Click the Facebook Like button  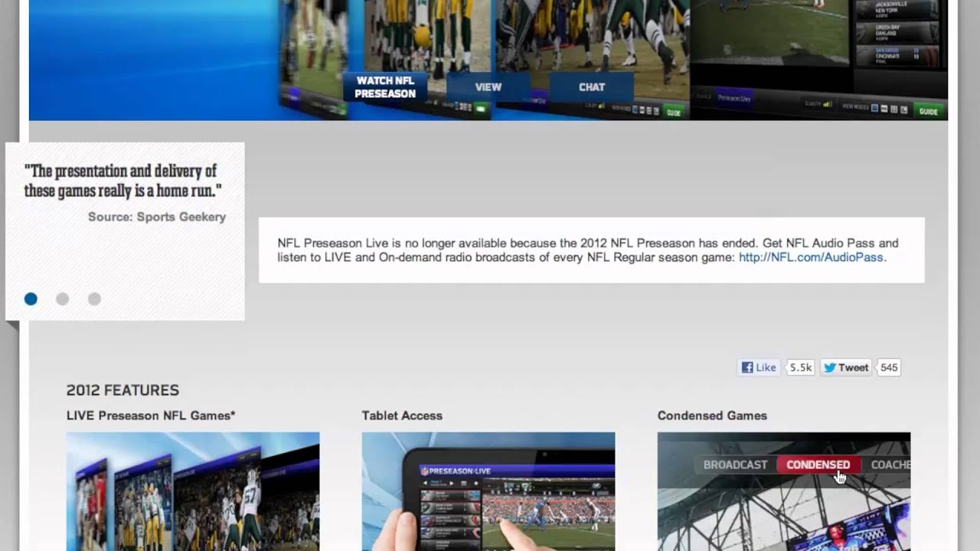click(x=759, y=367)
